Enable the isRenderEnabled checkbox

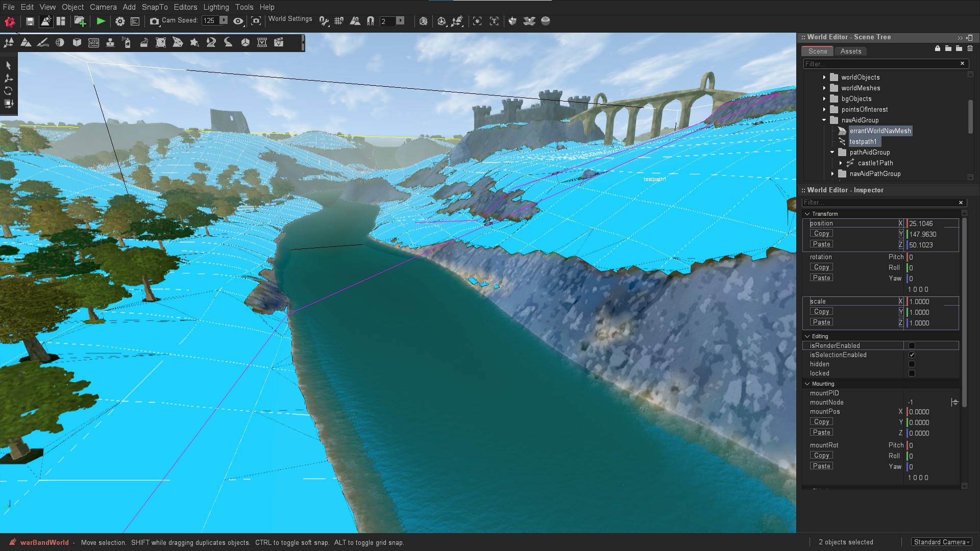(912, 346)
